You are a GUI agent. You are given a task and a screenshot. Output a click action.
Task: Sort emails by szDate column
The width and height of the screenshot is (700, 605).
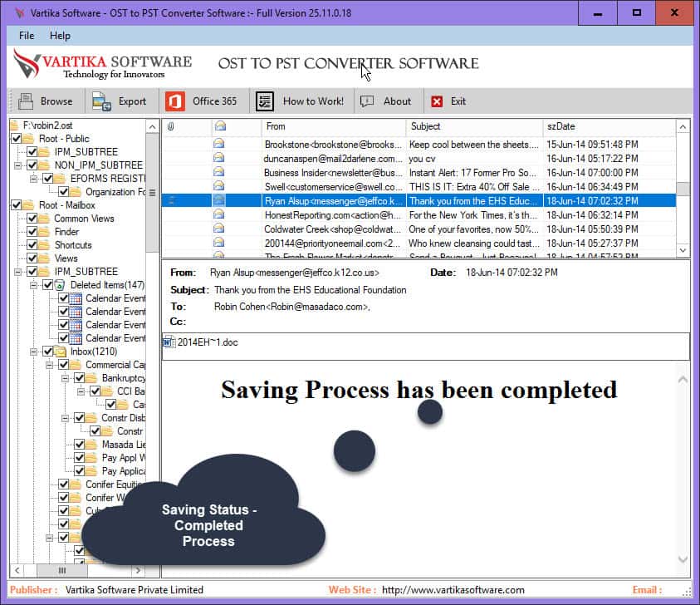609,126
